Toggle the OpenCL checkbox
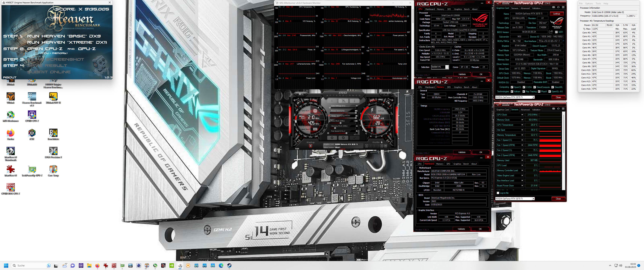Image resolution: width=644 pixels, height=270 pixels. pos(512,87)
